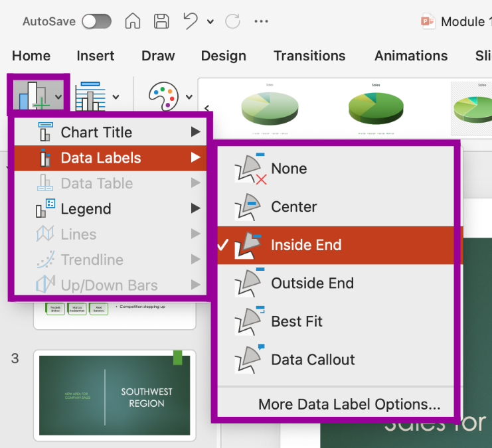Viewport: 492px width, 448px height.
Task: Expand the Add Chart Element dropdown arrow
Action: 58,97
